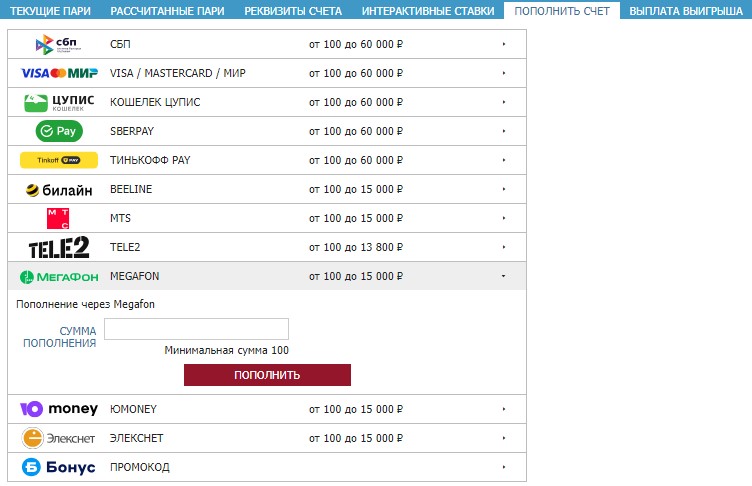Click the ПОПОЛНИТЬ button
This screenshot has height=486, width=752.
[x=267, y=375]
